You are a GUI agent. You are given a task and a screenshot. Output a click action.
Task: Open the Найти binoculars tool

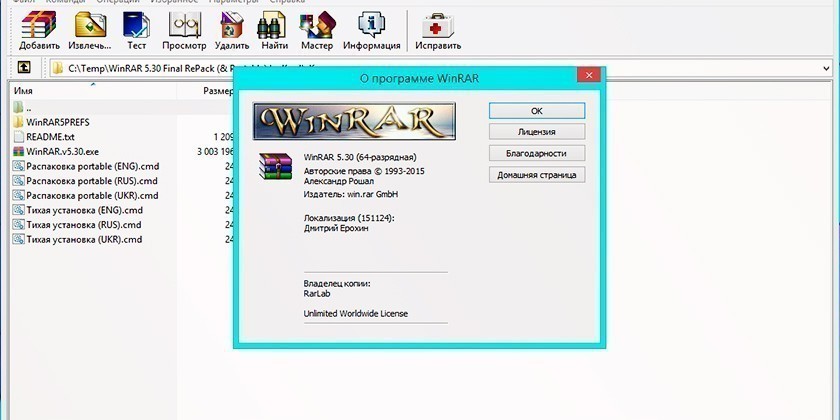(274, 31)
